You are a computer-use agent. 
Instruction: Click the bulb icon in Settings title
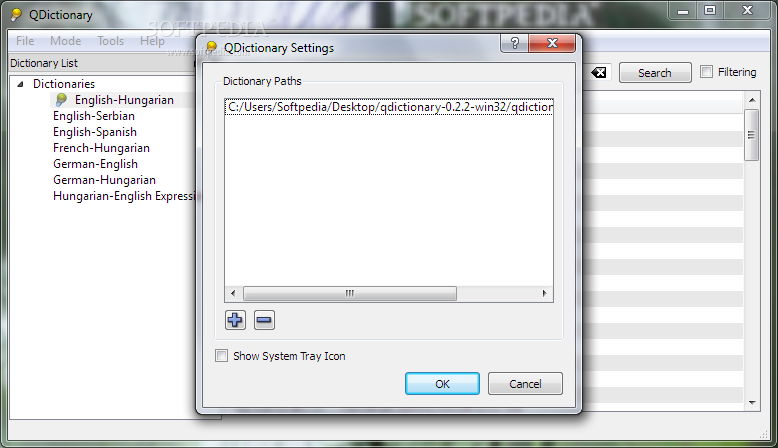pyautogui.click(x=211, y=48)
